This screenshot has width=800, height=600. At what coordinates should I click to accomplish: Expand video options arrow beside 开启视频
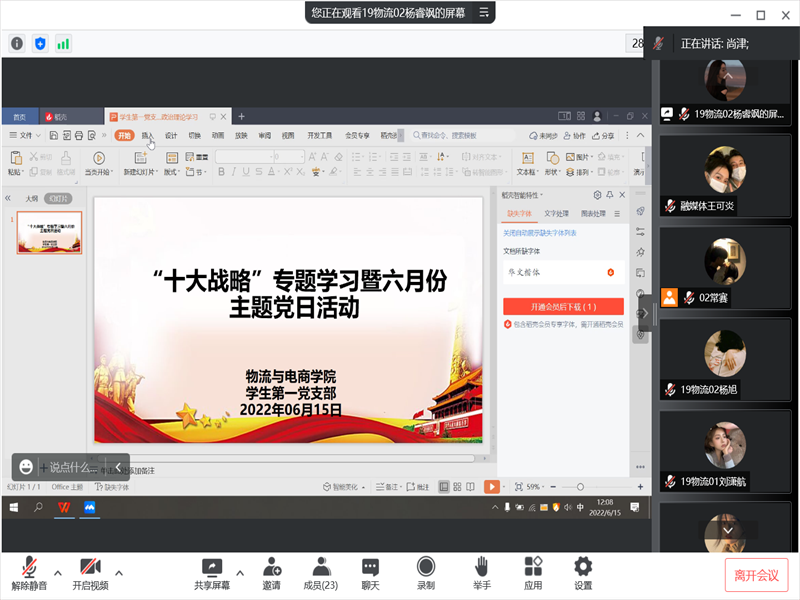(x=119, y=573)
